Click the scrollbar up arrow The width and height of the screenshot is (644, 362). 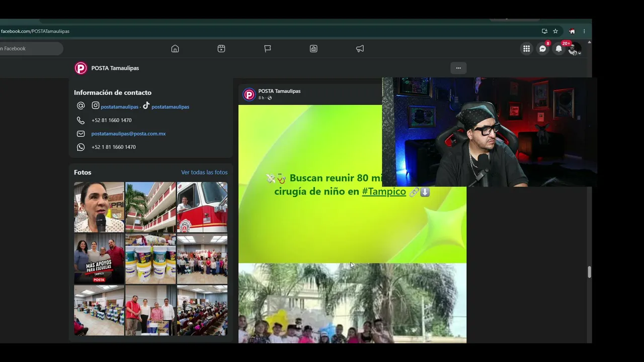pos(589,42)
